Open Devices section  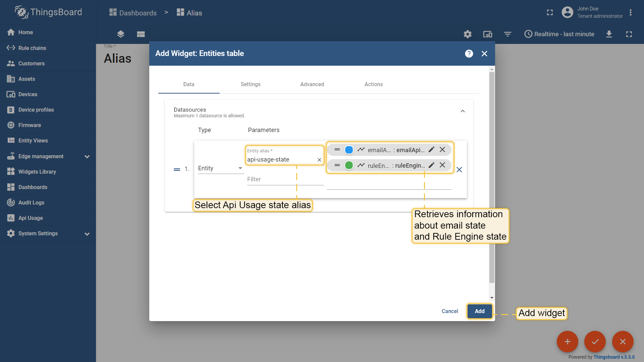(48, 94)
